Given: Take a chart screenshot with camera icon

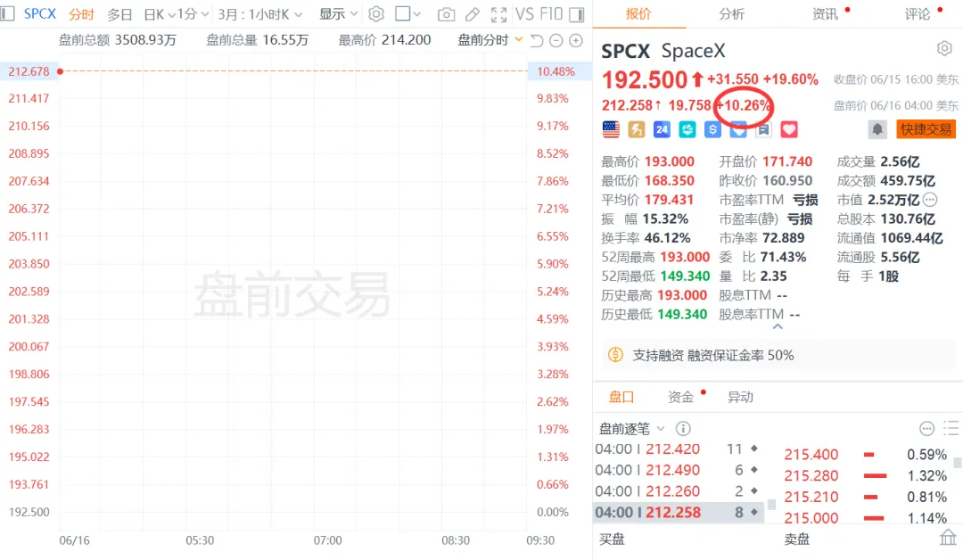Looking at the screenshot, I should [446, 14].
